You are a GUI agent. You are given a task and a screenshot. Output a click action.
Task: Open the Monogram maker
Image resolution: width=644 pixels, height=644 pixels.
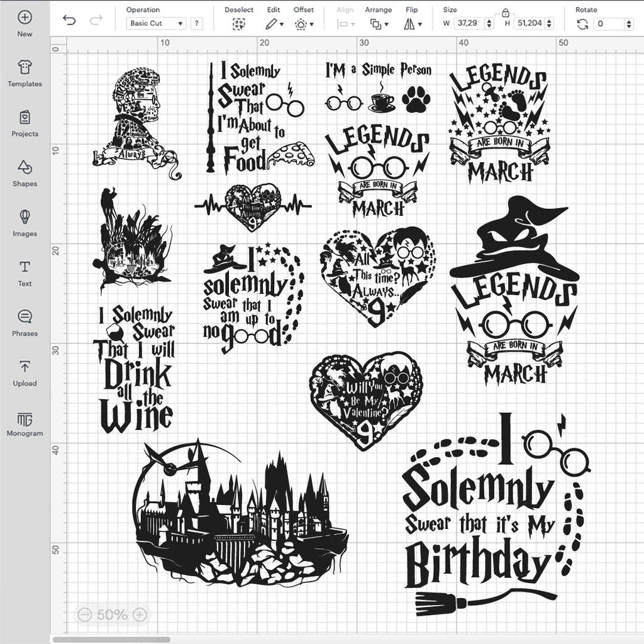click(x=25, y=423)
